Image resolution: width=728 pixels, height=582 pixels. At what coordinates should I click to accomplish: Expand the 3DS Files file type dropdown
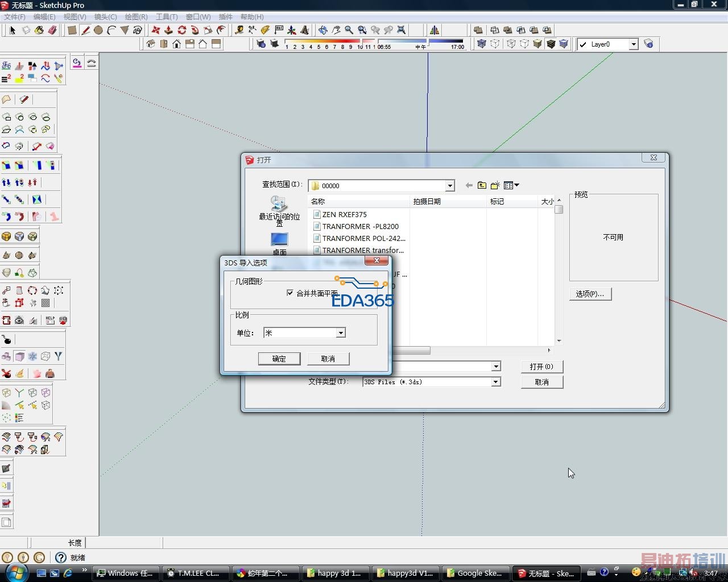click(x=496, y=382)
